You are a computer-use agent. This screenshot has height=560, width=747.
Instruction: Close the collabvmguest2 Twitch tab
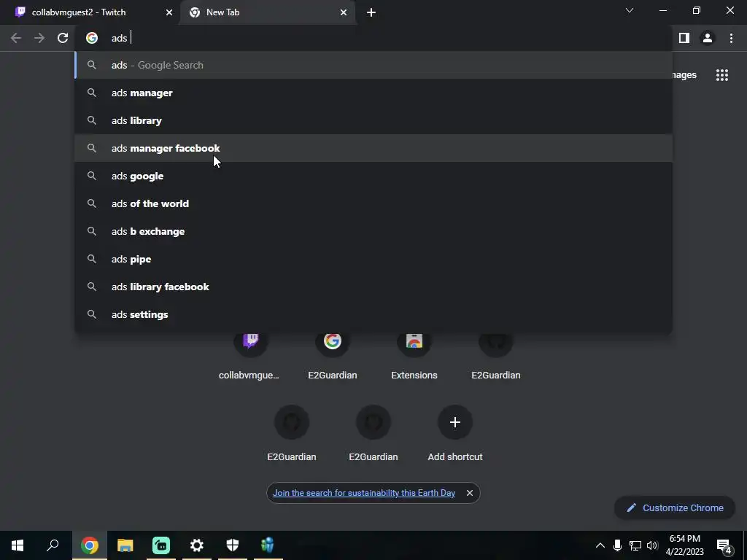point(169,13)
